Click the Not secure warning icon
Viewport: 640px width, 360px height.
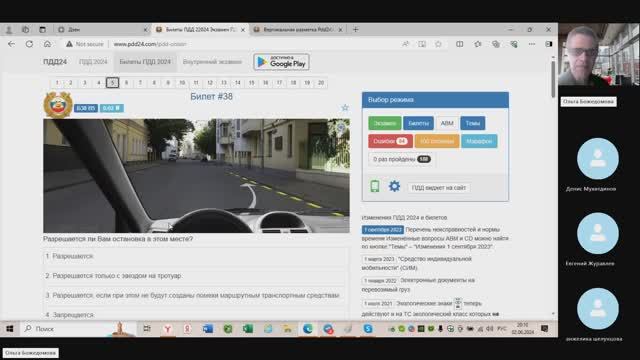coord(69,44)
